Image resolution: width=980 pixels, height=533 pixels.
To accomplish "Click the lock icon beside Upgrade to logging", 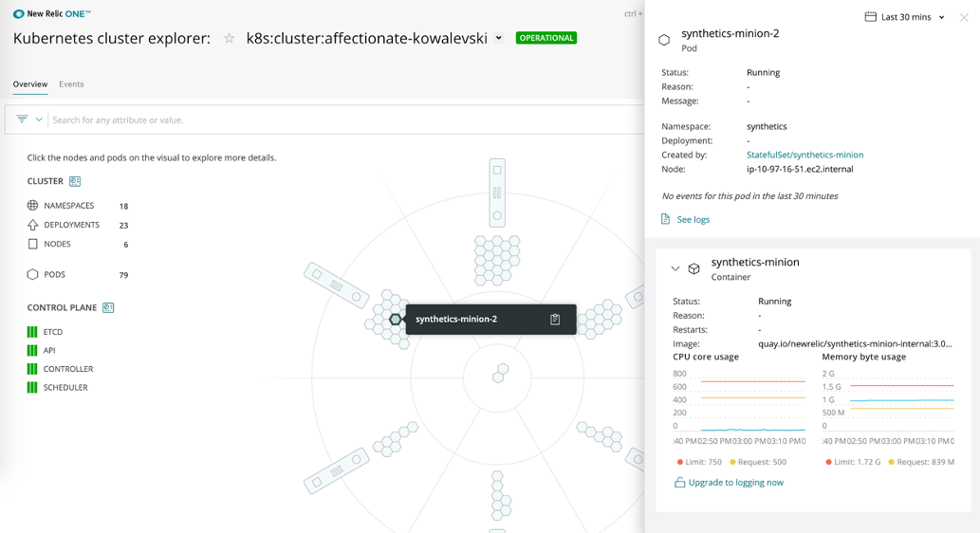I will click(679, 483).
